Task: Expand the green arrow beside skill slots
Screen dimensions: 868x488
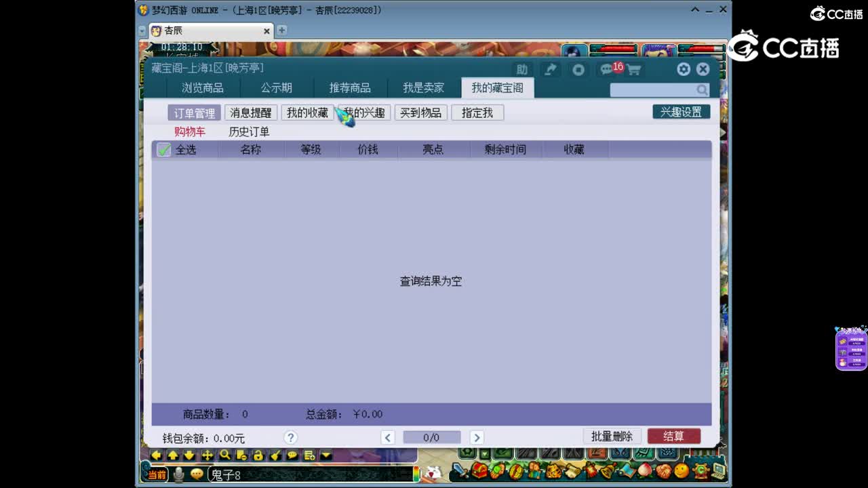Action: 485,453
